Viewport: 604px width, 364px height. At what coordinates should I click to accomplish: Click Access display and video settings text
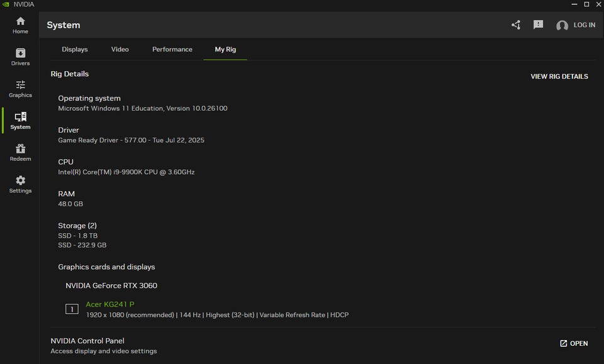click(104, 351)
